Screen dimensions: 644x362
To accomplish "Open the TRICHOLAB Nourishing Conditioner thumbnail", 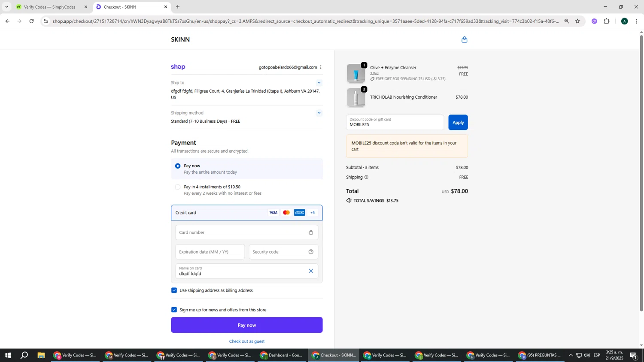I will (356, 98).
